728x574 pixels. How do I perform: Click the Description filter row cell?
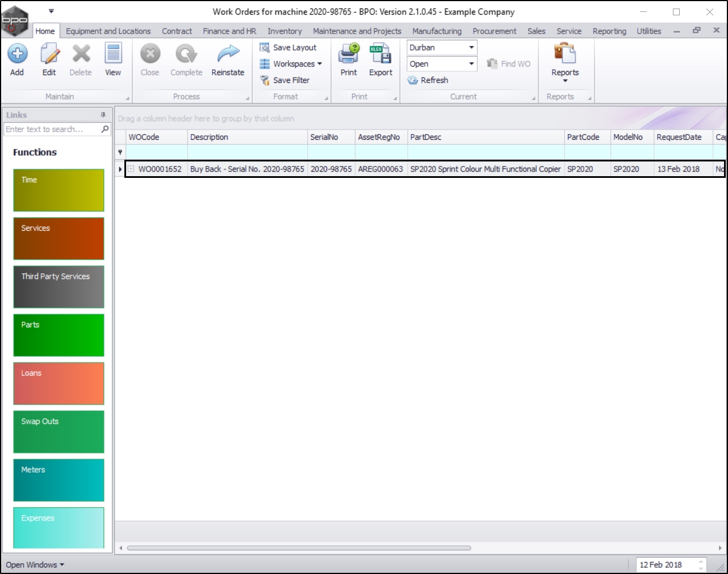[248, 152]
